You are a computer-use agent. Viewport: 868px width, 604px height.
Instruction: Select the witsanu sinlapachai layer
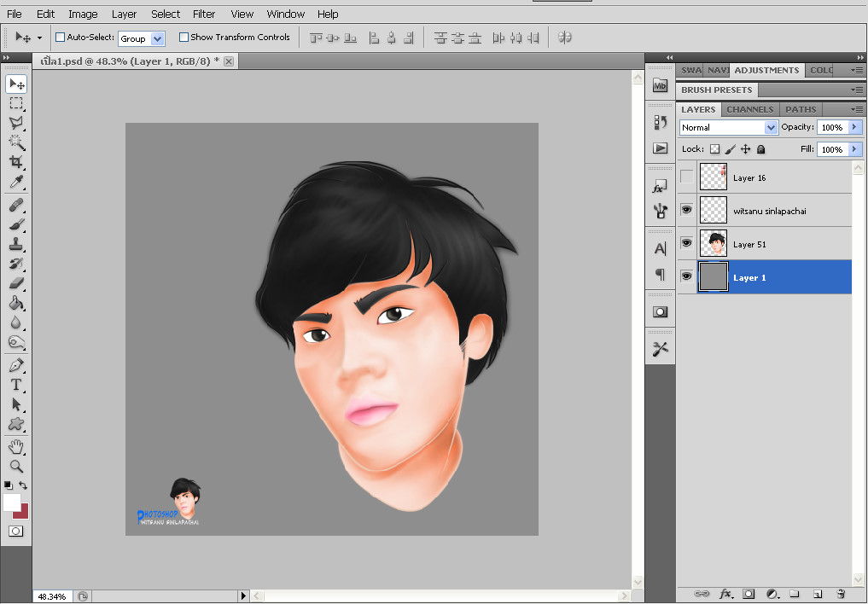point(768,211)
